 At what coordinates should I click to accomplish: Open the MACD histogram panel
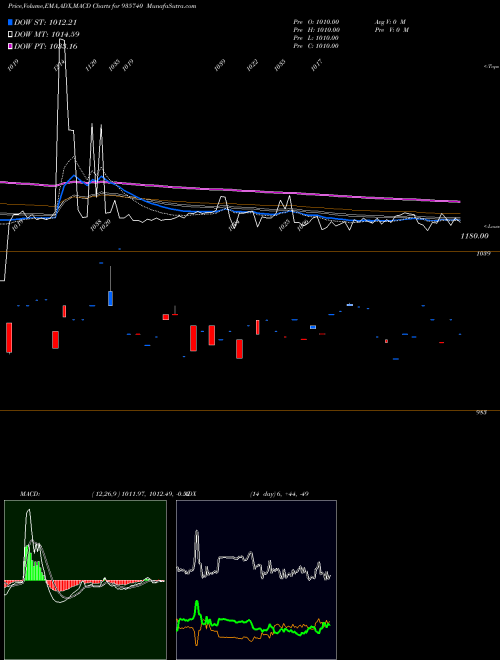click(85, 580)
